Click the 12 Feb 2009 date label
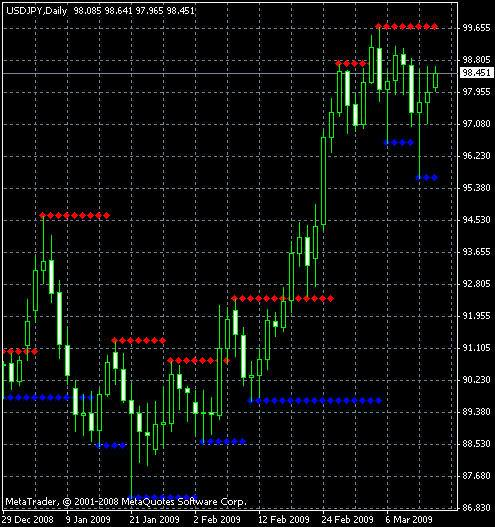This screenshot has height=527, width=495. (x=283, y=520)
